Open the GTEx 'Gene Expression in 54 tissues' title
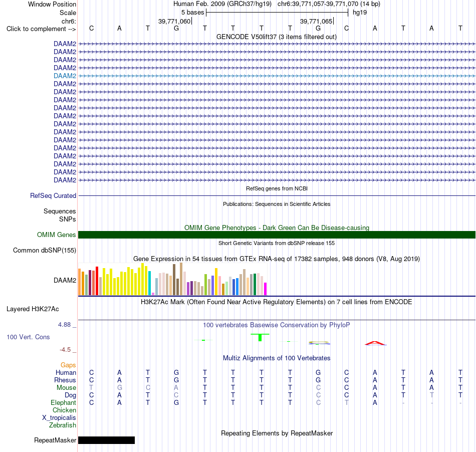 point(277,259)
